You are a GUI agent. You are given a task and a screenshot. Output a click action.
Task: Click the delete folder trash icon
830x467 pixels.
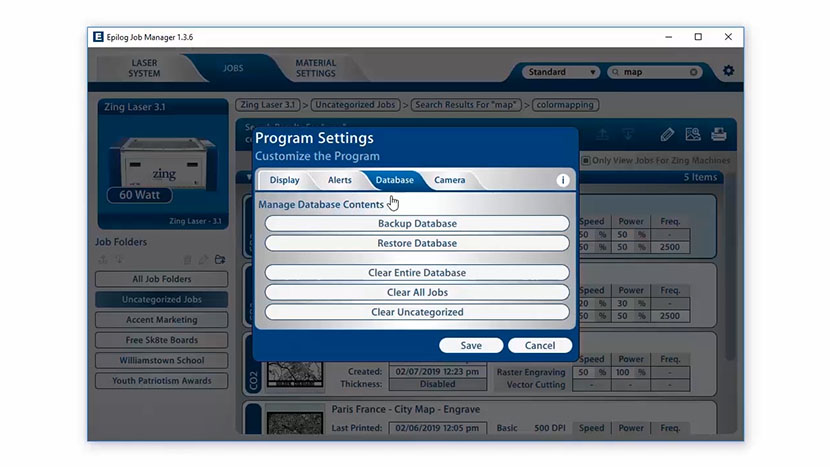coord(186,260)
